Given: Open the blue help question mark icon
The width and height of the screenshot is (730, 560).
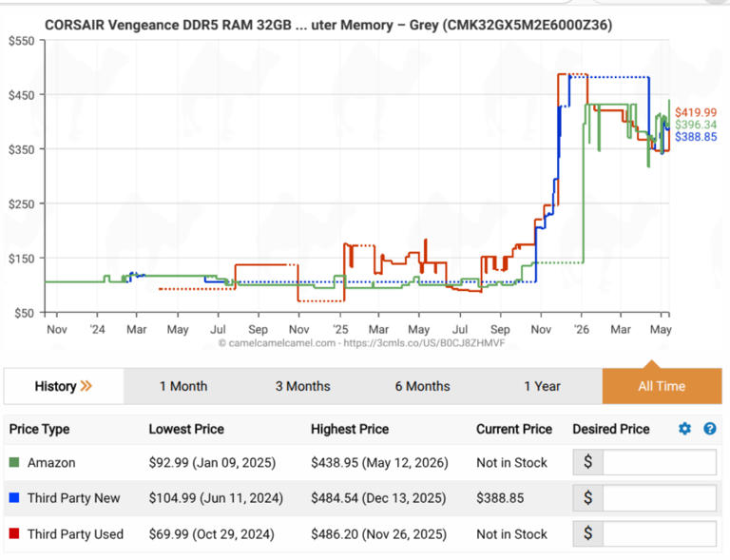Looking at the screenshot, I should tap(709, 428).
